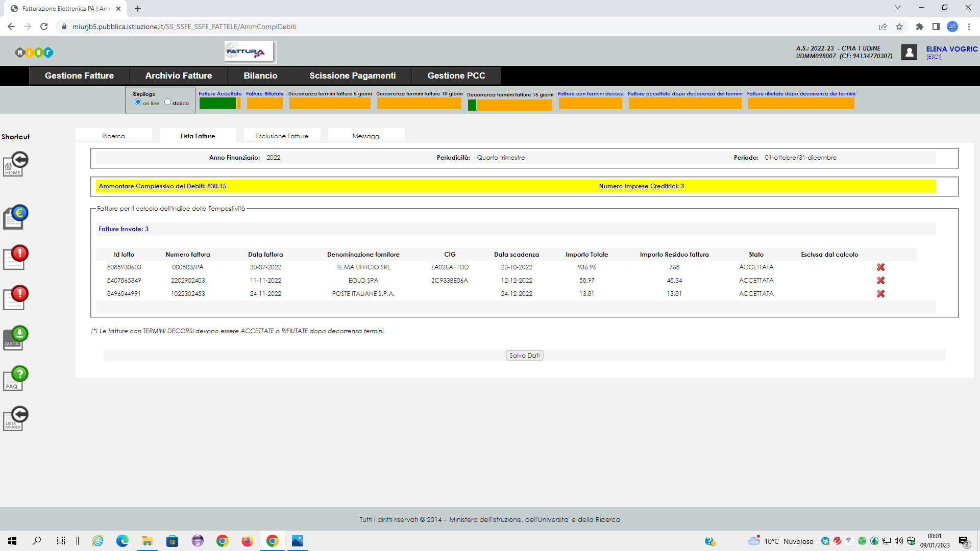Viewport: 980px width, 551px height.
Task: Select the 'on line' Riepilogo radio button
Action: click(x=138, y=102)
